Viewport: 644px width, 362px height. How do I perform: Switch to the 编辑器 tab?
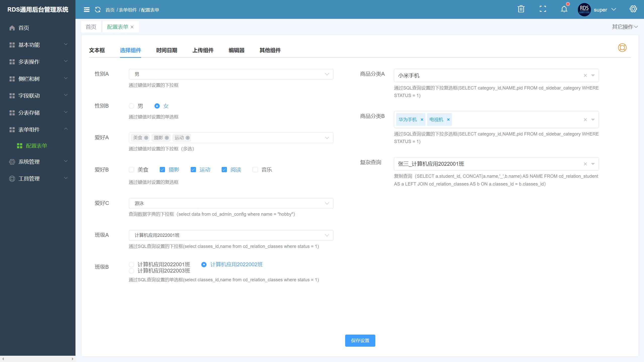coord(236,50)
